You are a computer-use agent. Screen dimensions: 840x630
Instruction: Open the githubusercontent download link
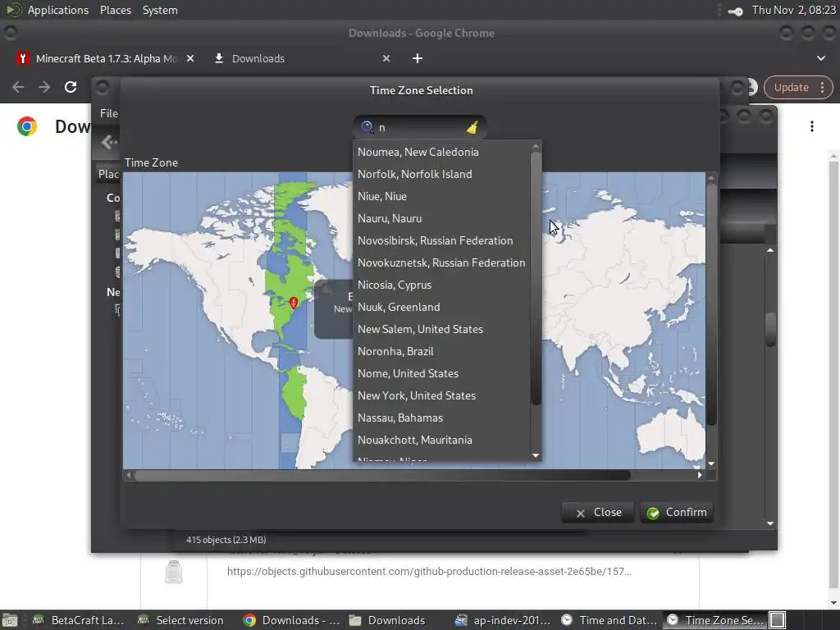[429, 572]
